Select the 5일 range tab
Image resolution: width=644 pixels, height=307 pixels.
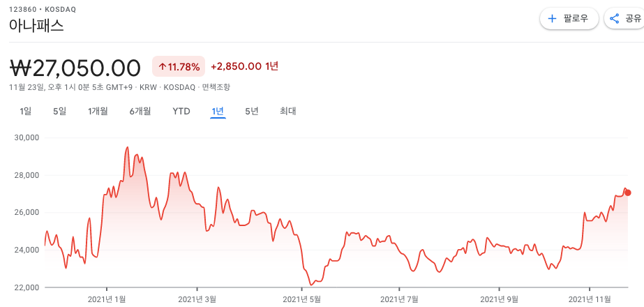[x=59, y=111]
